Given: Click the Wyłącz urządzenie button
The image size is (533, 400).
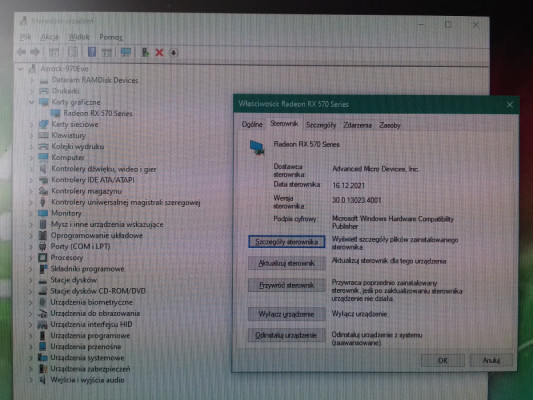Looking at the screenshot, I should click(x=286, y=314).
